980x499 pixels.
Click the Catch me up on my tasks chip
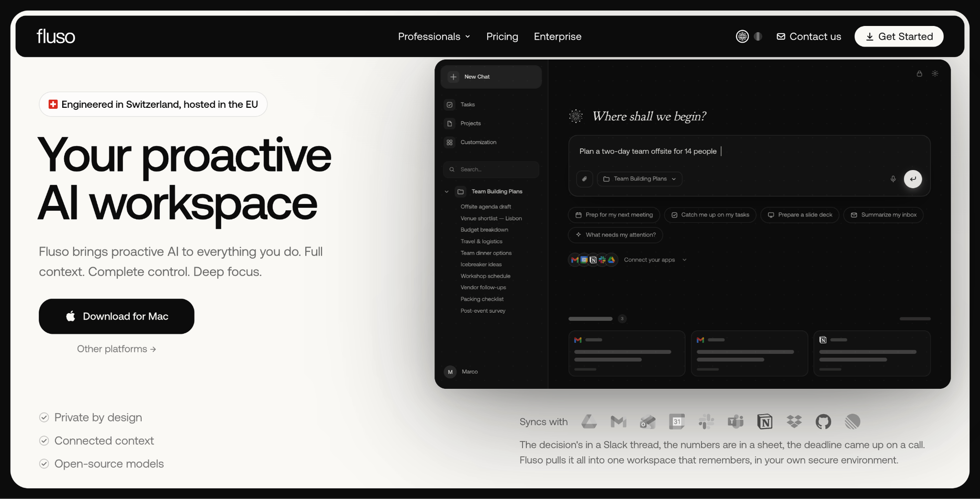[710, 215]
